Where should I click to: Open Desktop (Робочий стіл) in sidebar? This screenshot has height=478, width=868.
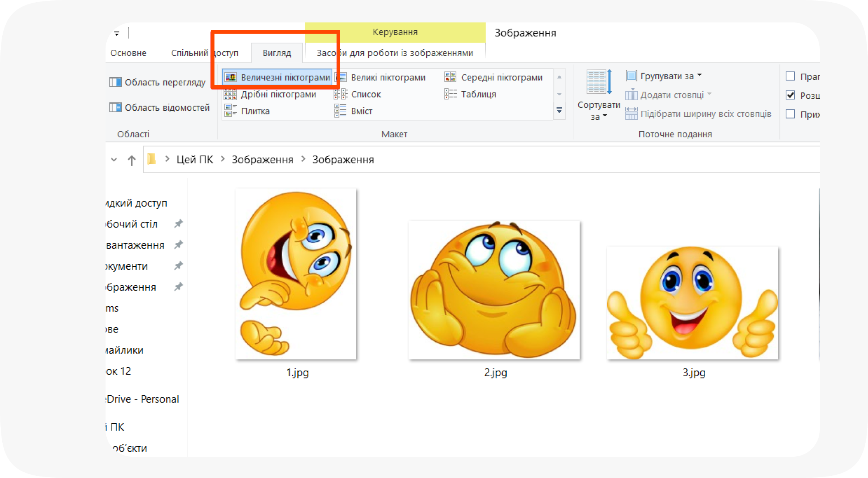pos(132,224)
